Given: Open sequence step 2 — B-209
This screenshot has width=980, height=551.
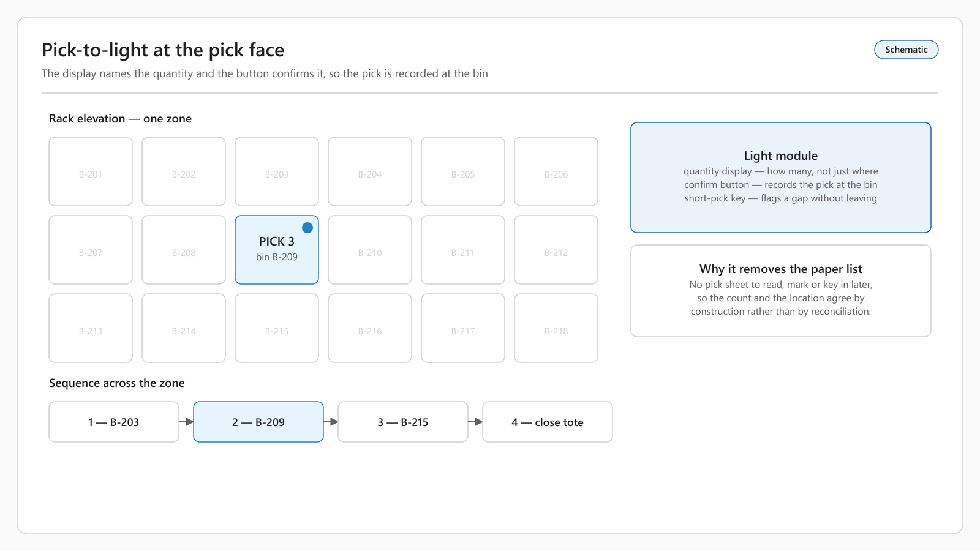Looking at the screenshot, I should coord(258,422).
